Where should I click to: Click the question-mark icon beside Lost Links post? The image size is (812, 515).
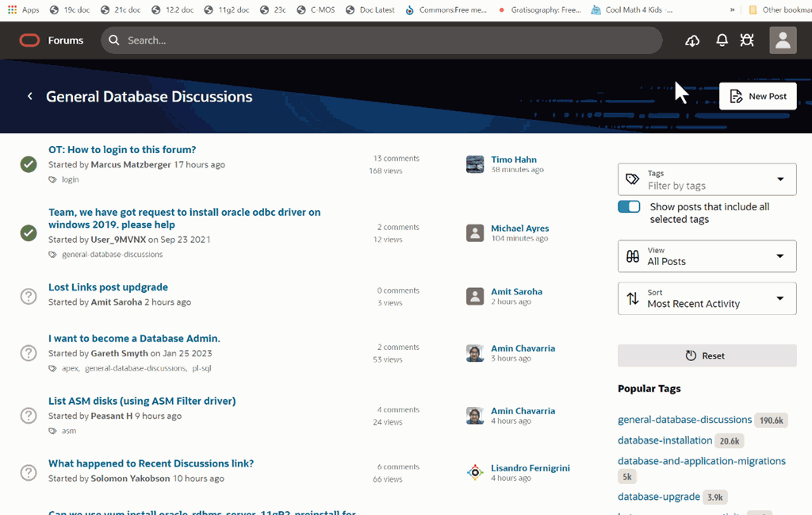pyautogui.click(x=29, y=296)
